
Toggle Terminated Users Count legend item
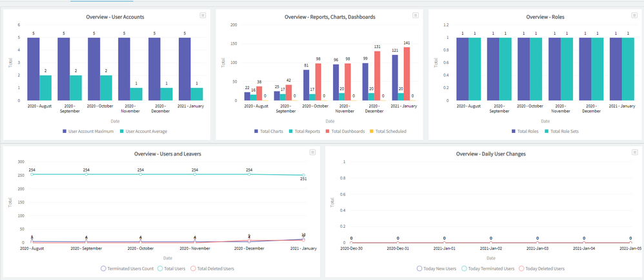point(126,268)
